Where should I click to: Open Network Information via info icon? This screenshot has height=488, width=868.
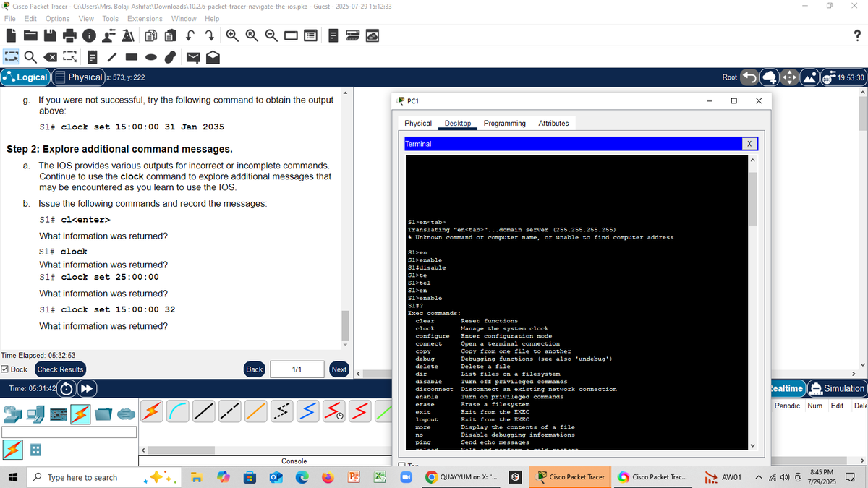89,35
